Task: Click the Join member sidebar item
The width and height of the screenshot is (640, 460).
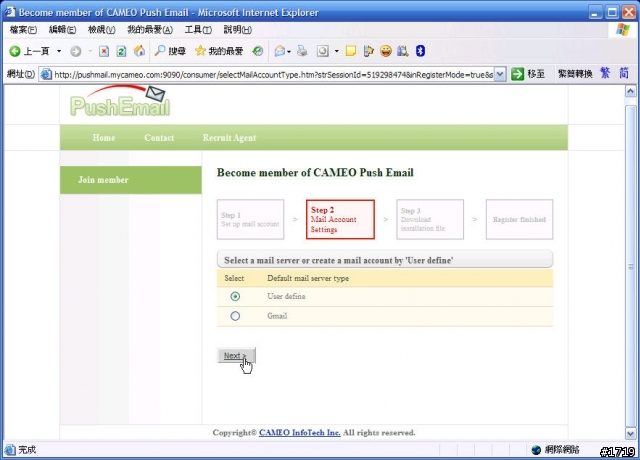Action: point(131,180)
